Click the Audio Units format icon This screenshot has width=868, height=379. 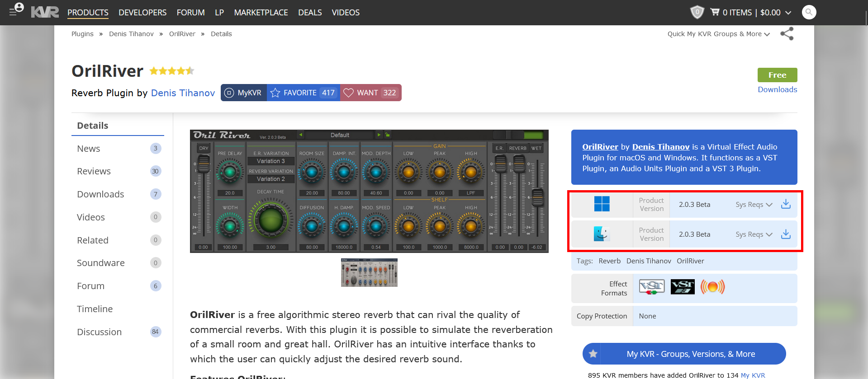(x=713, y=287)
